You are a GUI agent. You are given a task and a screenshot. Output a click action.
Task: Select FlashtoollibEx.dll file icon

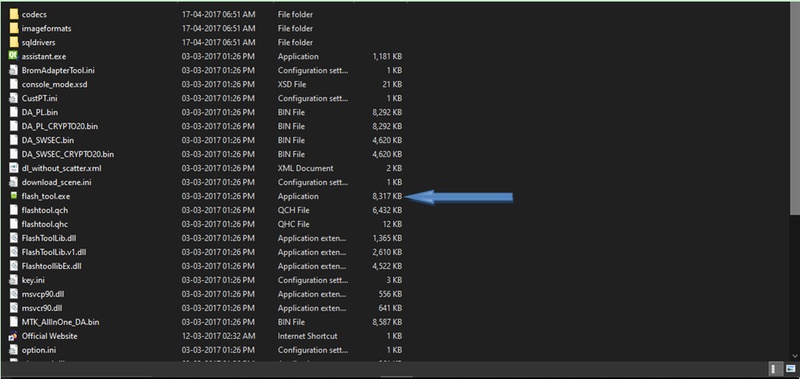point(14,266)
